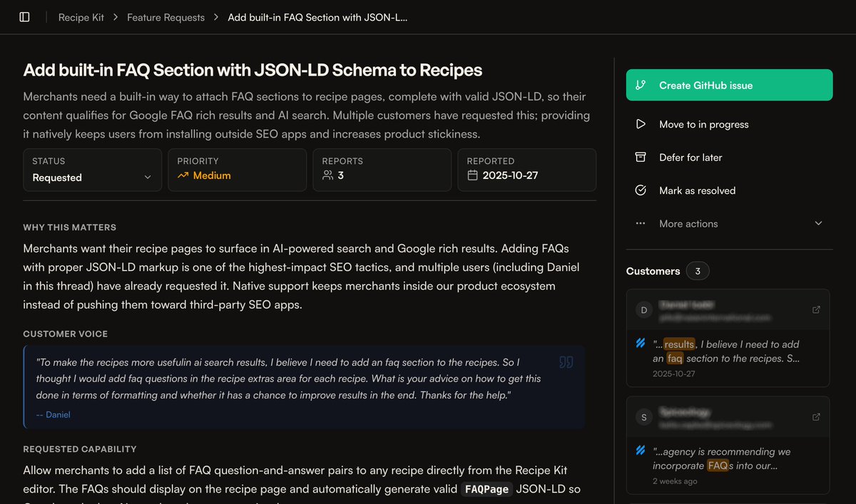Click the archive box icon for Defer for later
The image size is (856, 504).
[641, 157]
